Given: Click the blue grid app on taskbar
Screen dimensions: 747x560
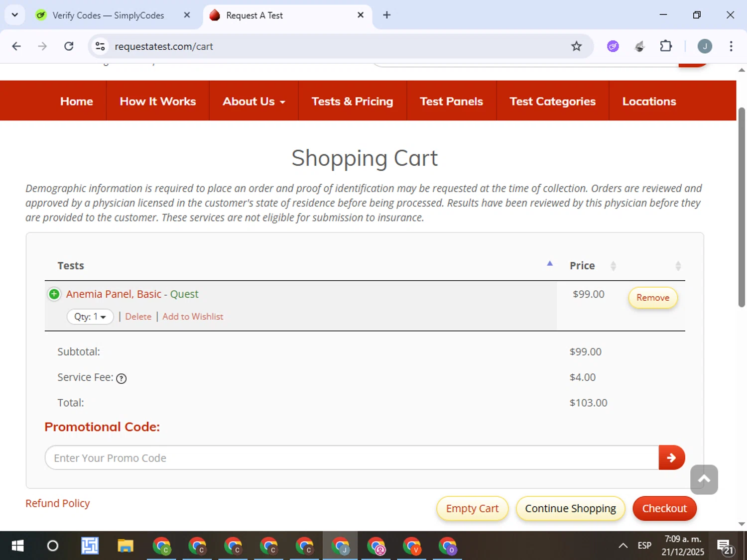Looking at the screenshot, I should (90, 546).
